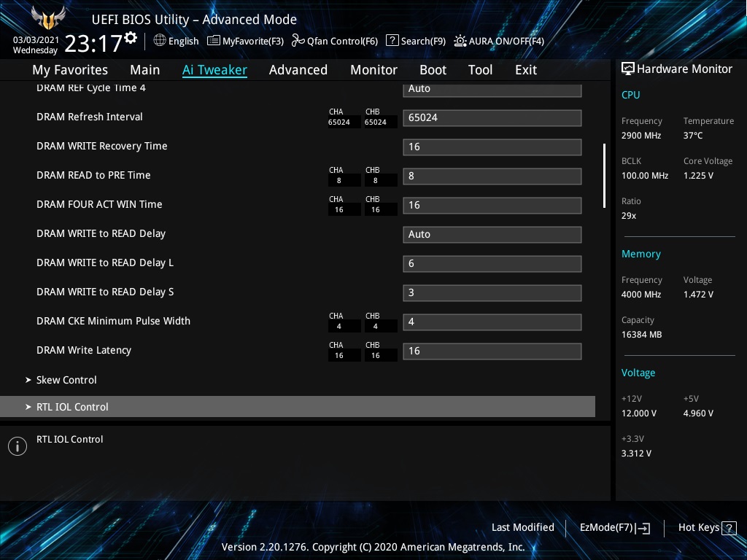Click the Search question mark icon

tap(392, 41)
